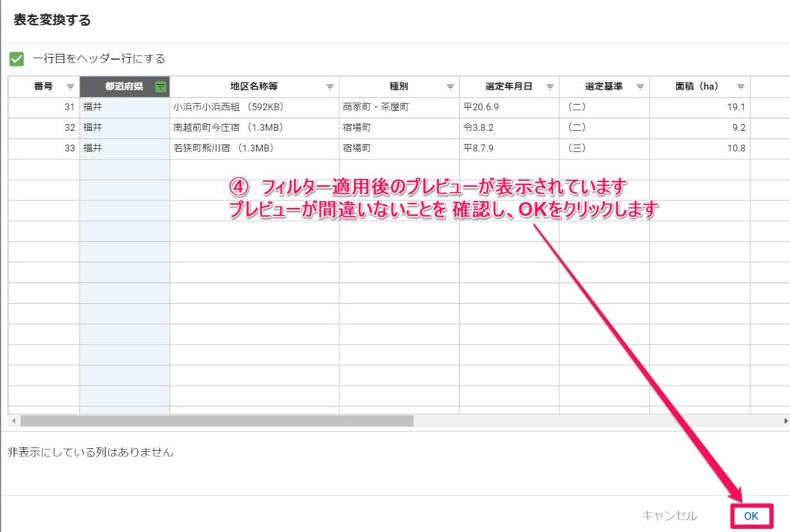Image resolution: width=790 pixels, height=532 pixels.
Task: Select the 種別 column header
Action: tap(399, 86)
